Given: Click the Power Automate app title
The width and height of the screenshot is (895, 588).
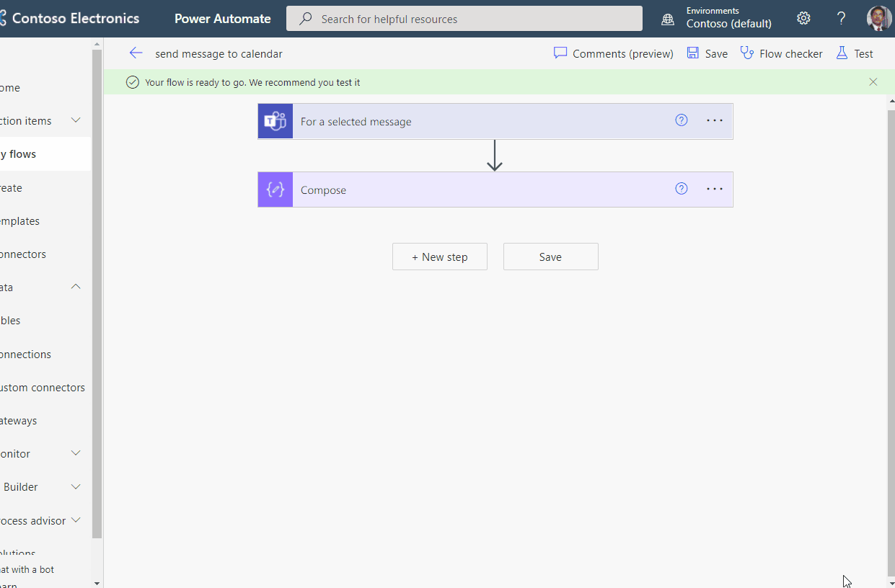Looking at the screenshot, I should 223,19.
